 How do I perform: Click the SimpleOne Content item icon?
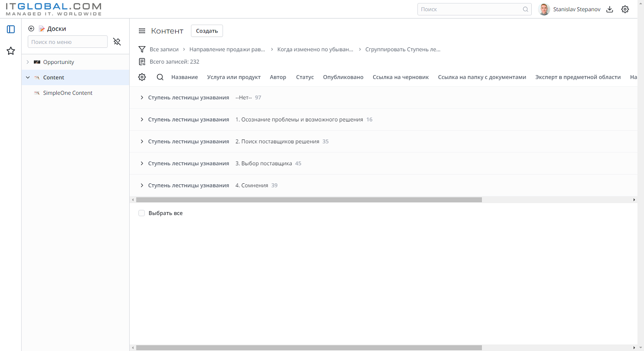[x=37, y=93]
